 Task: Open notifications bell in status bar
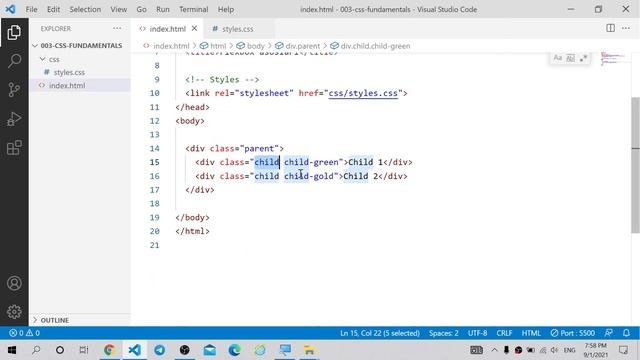tap(627, 333)
